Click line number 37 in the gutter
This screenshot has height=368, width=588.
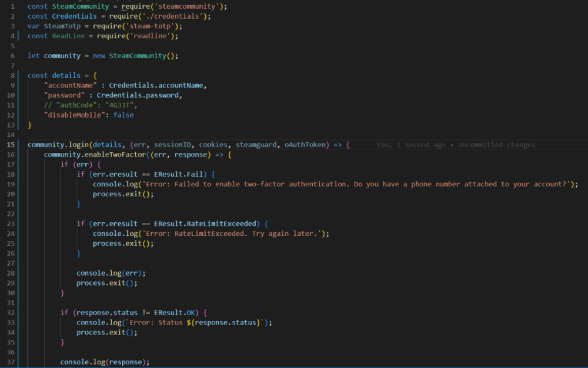(x=12, y=362)
